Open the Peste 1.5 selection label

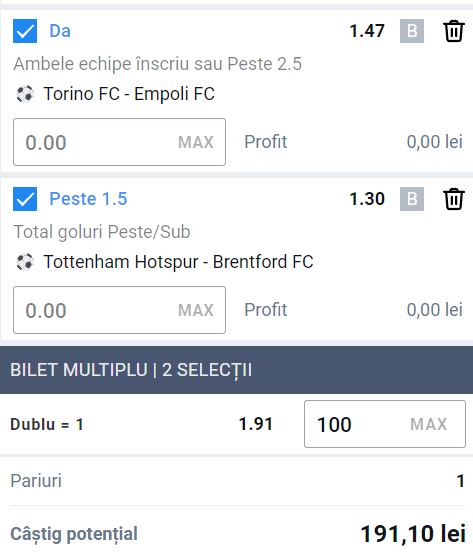[88, 199]
